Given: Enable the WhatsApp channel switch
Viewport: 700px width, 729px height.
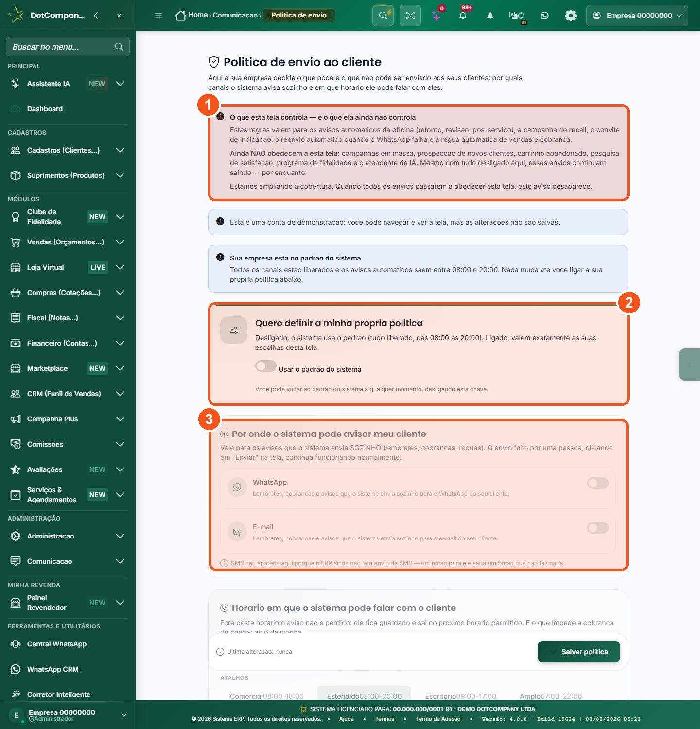Looking at the screenshot, I should [598, 483].
